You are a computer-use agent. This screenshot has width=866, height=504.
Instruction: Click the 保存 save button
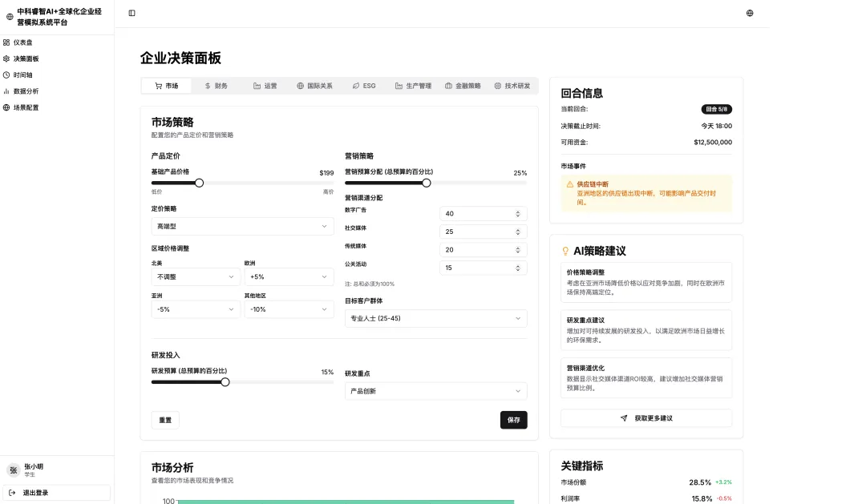click(x=513, y=419)
